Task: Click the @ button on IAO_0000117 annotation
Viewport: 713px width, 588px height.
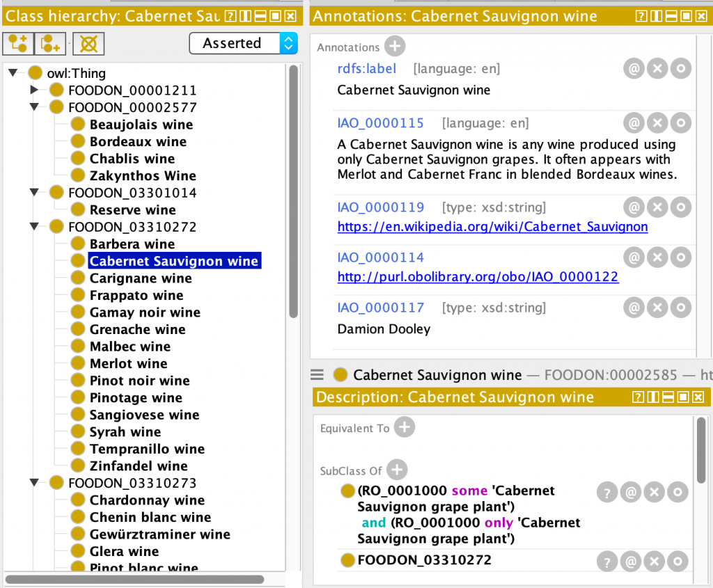Action: 634,308
